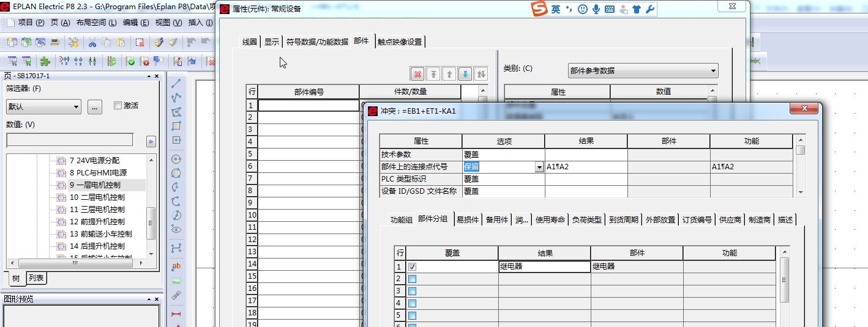868x327 pixels.
Task: Click the red X delete button above parts table
Action: click(418, 74)
